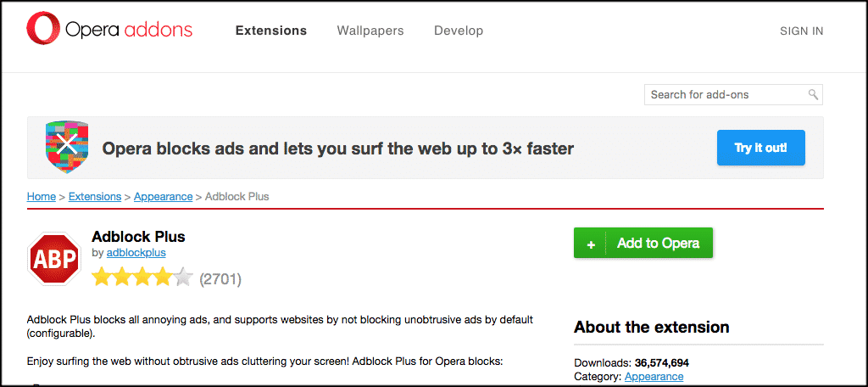Go to Home breadcrumb link
Viewport: 868px width, 387px height.
(x=42, y=196)
